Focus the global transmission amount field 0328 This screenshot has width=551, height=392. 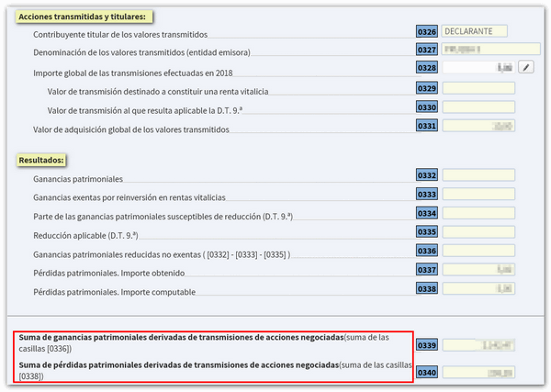point(478,67)
